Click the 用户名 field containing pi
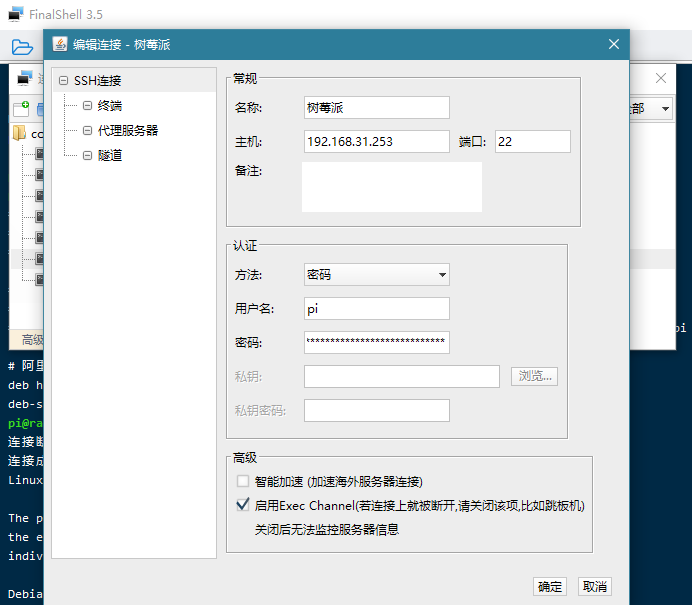The image size is (692, 605). pos(376,308)
